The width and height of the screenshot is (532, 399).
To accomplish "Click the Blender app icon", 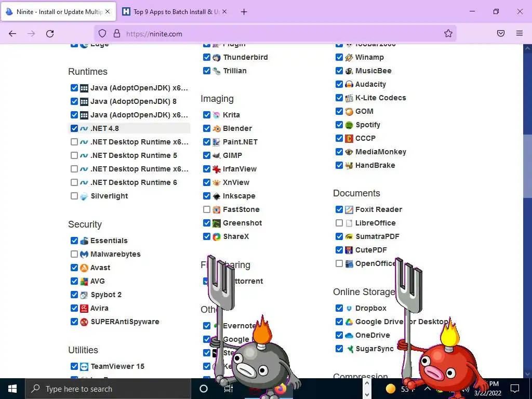I will click(x=217, y=129).
